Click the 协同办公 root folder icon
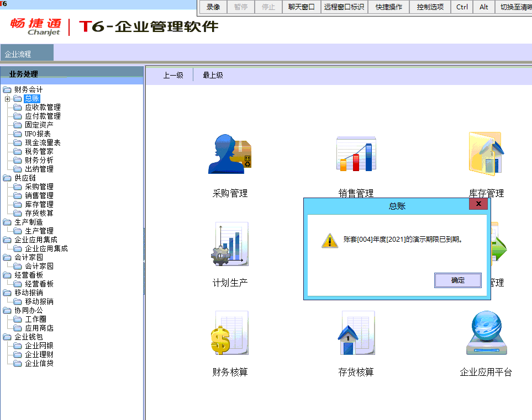This screenshot has height=420, width=532. 7,311
